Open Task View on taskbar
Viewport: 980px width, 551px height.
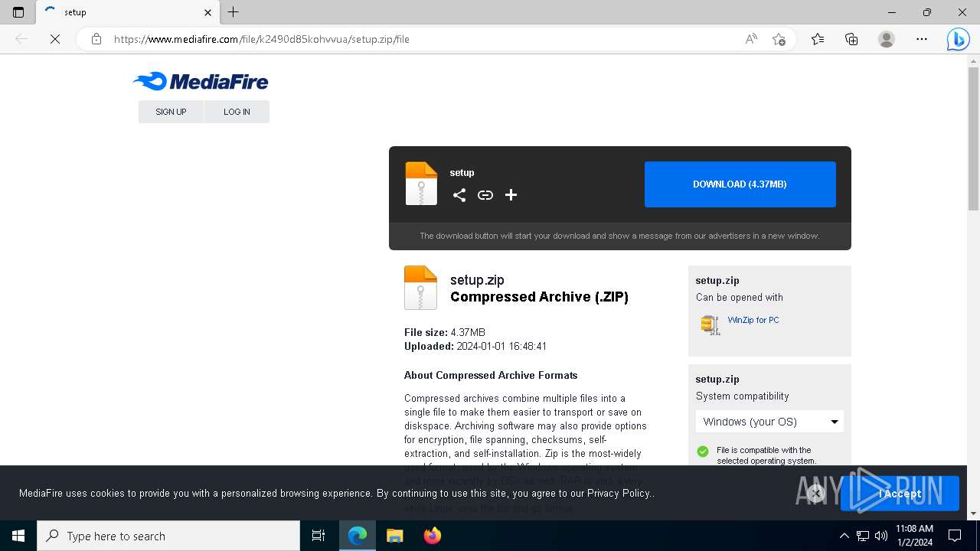pyautogui.click(x=318, y=536)
